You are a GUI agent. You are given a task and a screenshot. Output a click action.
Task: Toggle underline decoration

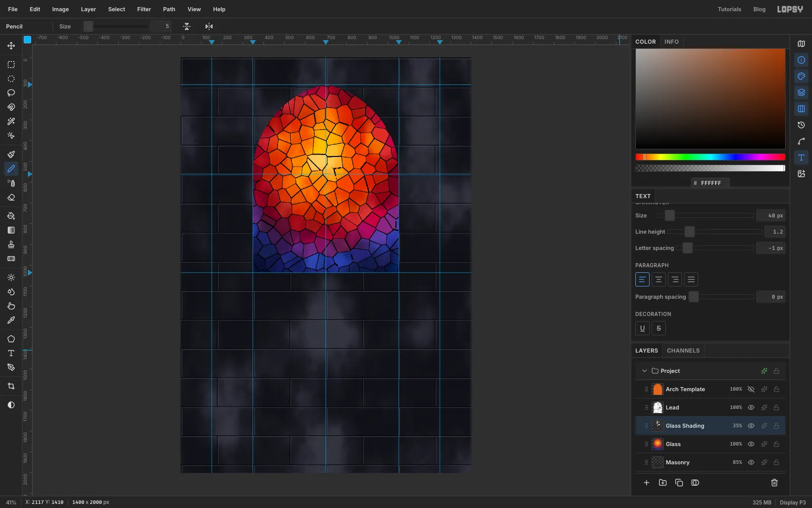point(642,328)
